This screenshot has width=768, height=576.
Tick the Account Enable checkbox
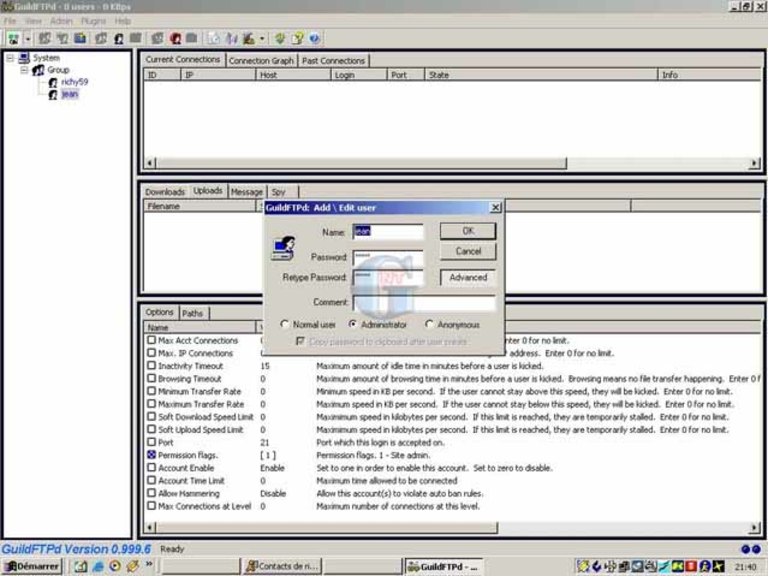pos(152,467)
